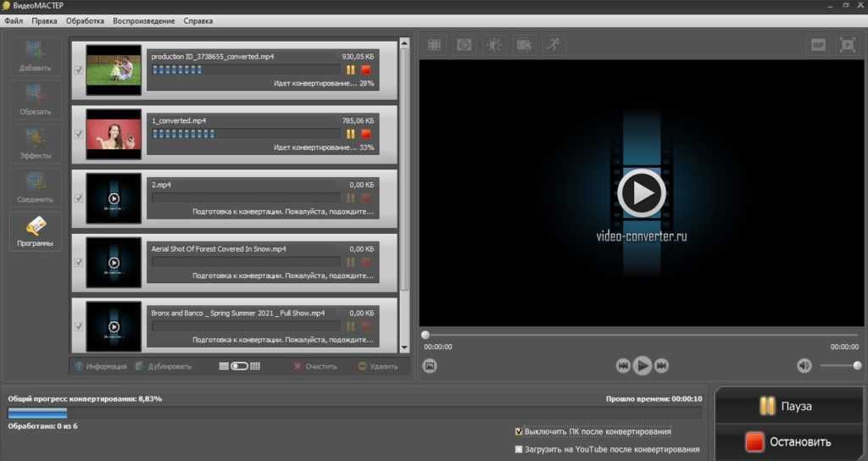The width and height of the screenshot is (868, 461).
Task: Open the Программы sidebar panel
Action: (x=36, y=232)
